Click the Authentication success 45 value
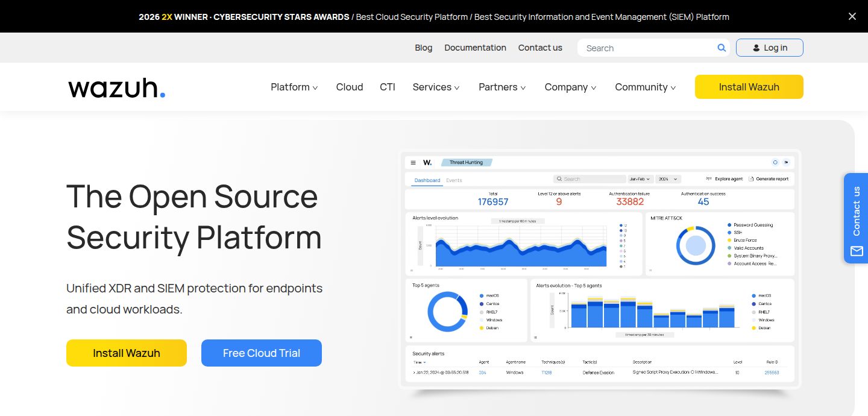 click(x=703, y=202)
